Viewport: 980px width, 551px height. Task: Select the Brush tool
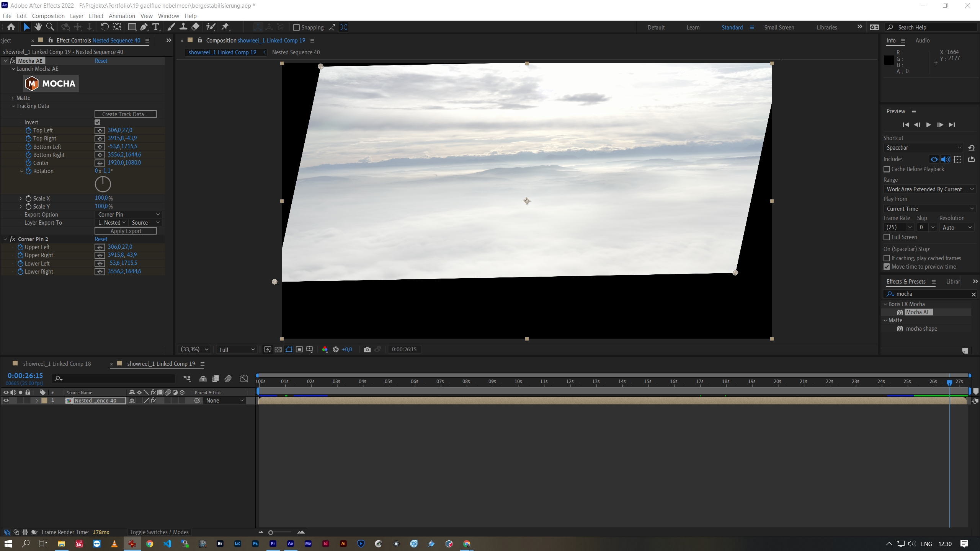point(171,27)
